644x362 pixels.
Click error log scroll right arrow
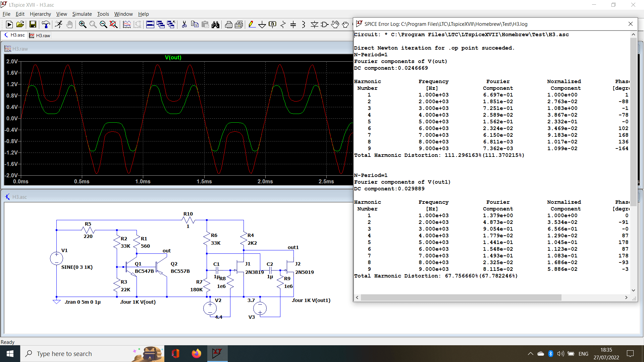(626, 297)
